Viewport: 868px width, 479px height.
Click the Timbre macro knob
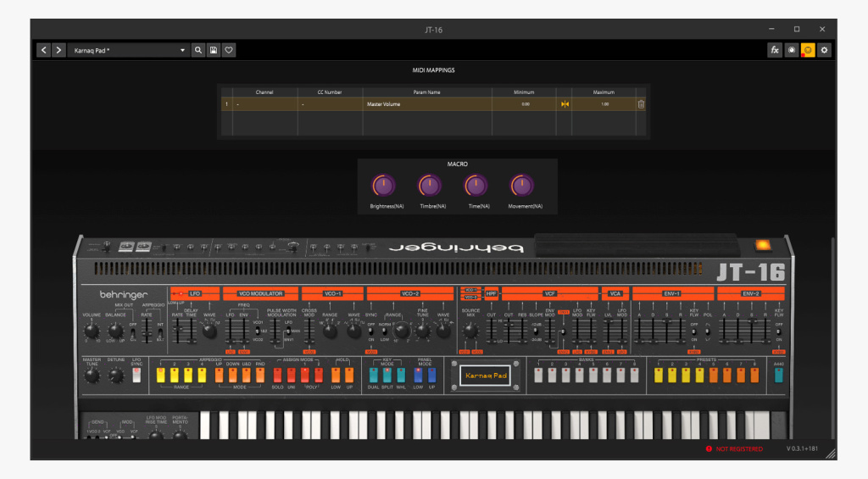pyautogui.click(x=430, y=186)
